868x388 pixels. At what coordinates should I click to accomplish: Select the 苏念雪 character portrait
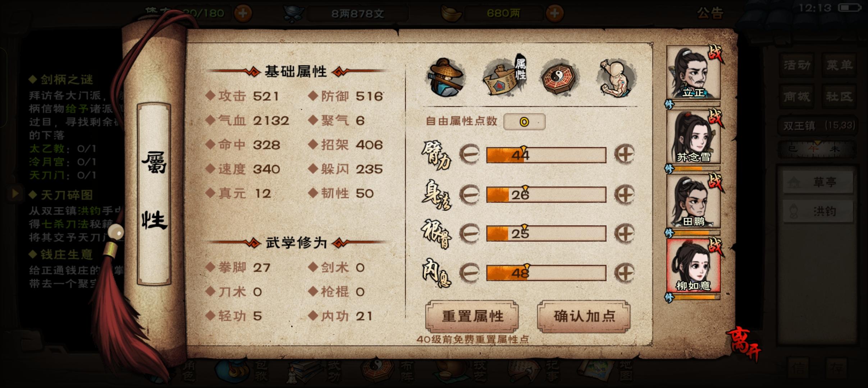[x=693, y=137]
